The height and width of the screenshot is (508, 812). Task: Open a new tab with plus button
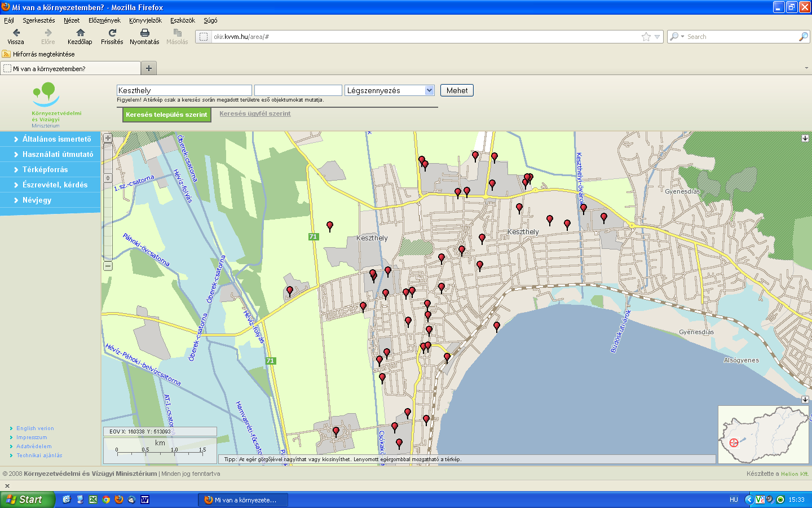pos(149,68)
